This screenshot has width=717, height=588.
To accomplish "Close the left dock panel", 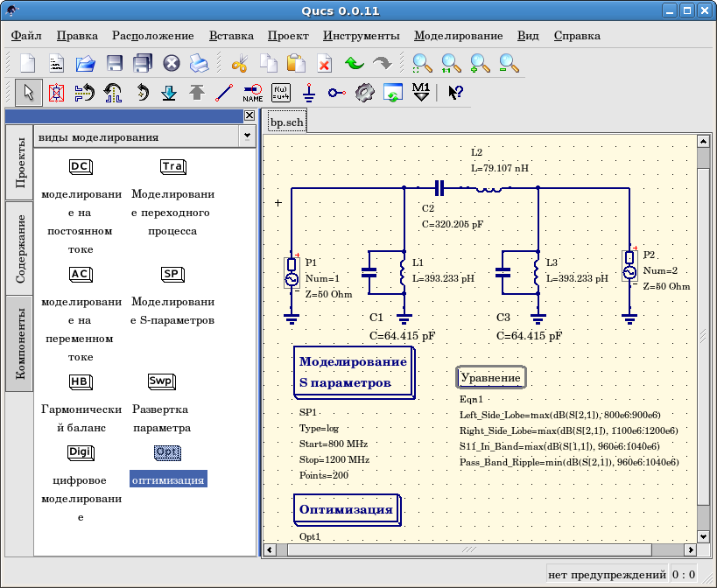I will coord(250,115).
